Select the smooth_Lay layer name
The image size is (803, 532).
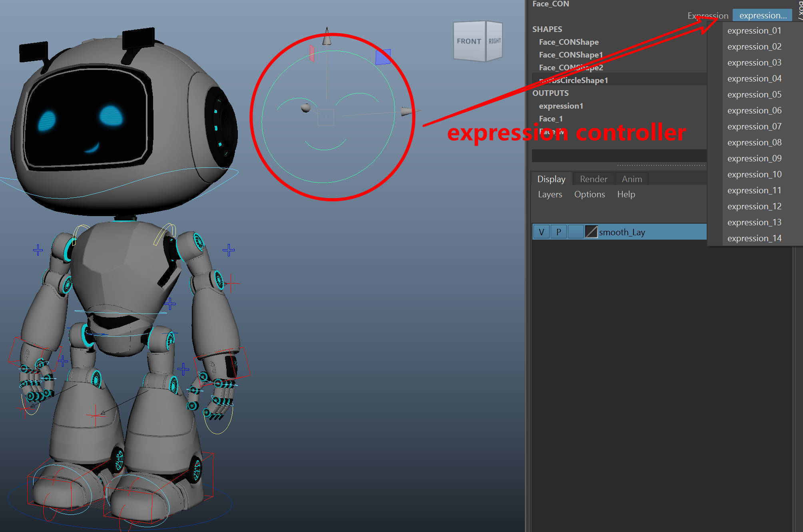622,232
